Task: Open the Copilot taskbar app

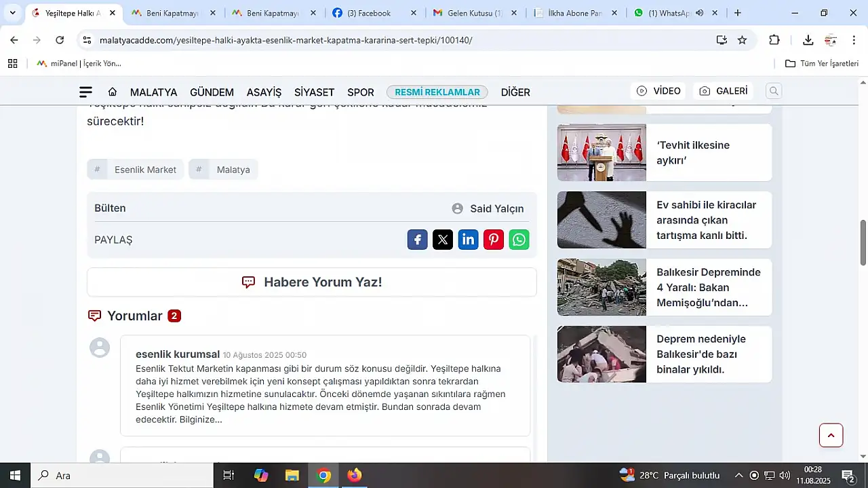Action: pos(261,475)
